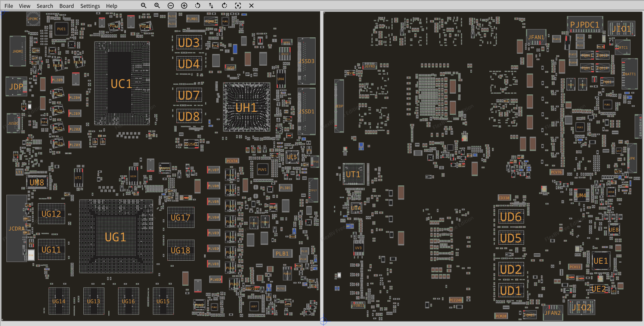Image resolution: width=644 pixels, height=326 pixels.
Task: Click the center-view target icon
Action: click(238, 6)
